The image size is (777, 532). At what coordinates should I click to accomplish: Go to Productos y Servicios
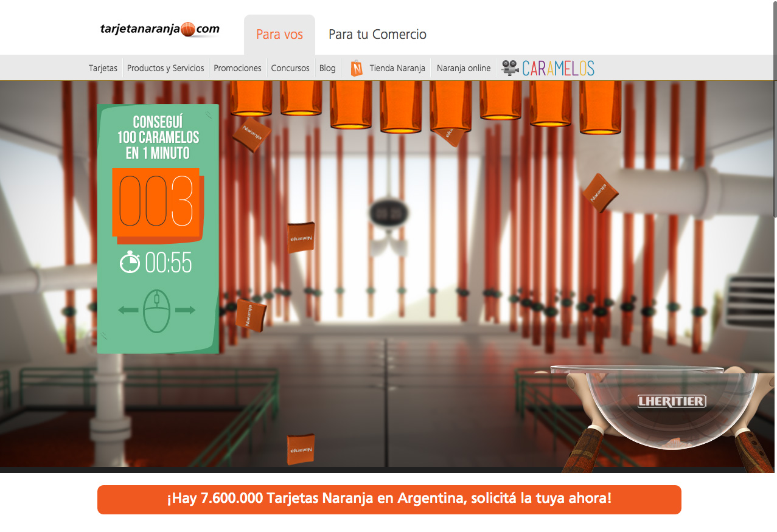point(166,68)
